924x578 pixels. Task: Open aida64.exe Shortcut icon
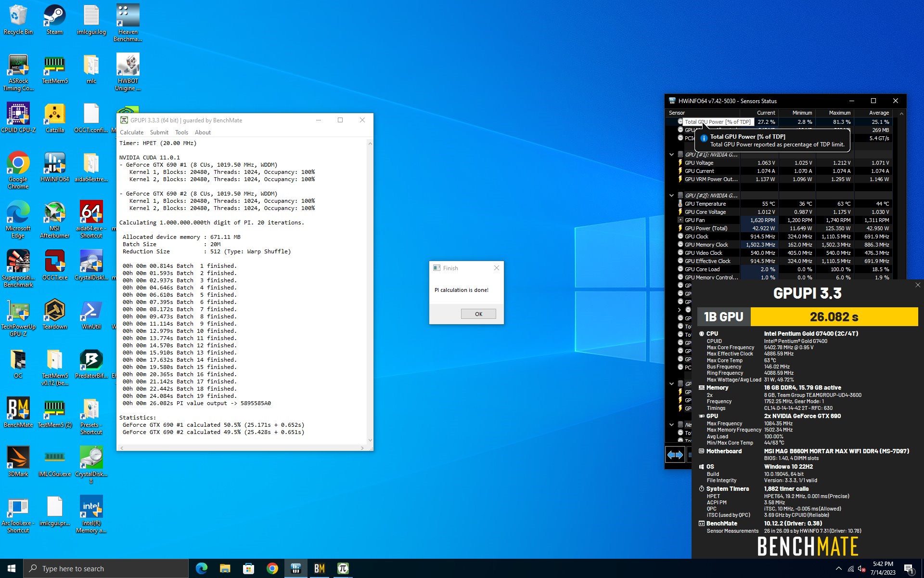91,220
